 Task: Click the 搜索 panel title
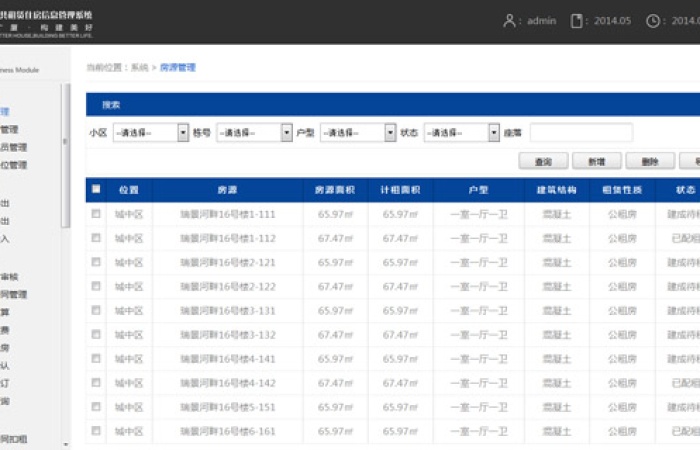[x=111, y=105]
